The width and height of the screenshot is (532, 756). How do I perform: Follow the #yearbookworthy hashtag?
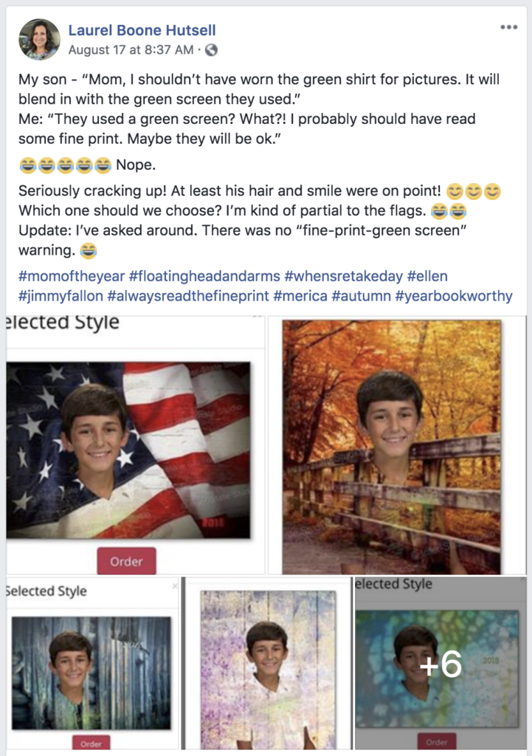coord(454,295)
